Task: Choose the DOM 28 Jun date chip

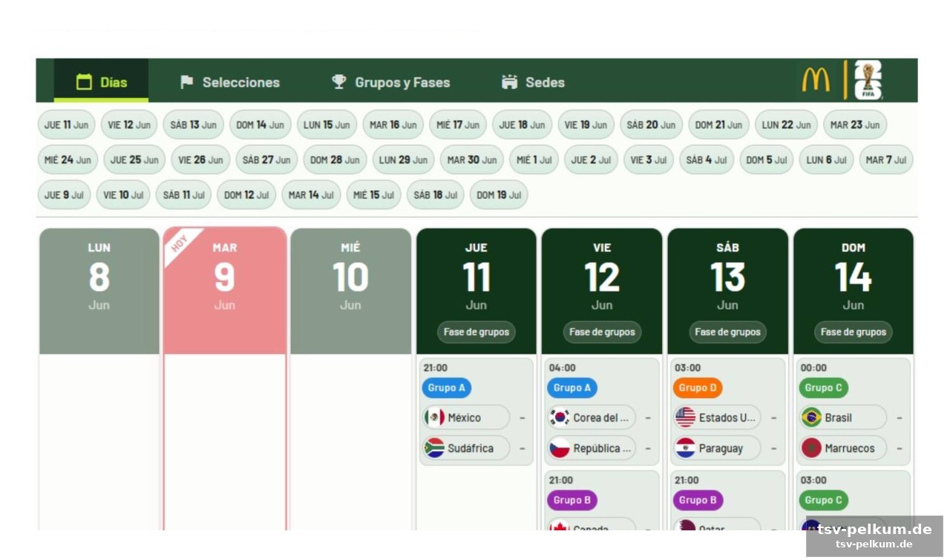Action: coord(335,159)
